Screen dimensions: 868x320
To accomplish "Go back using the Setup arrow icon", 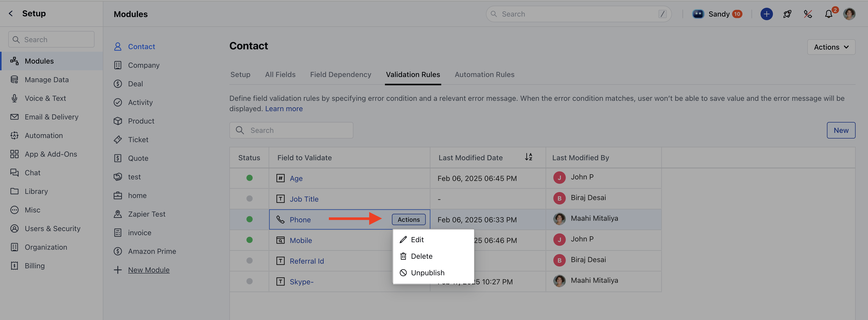I will pos(11,13).
